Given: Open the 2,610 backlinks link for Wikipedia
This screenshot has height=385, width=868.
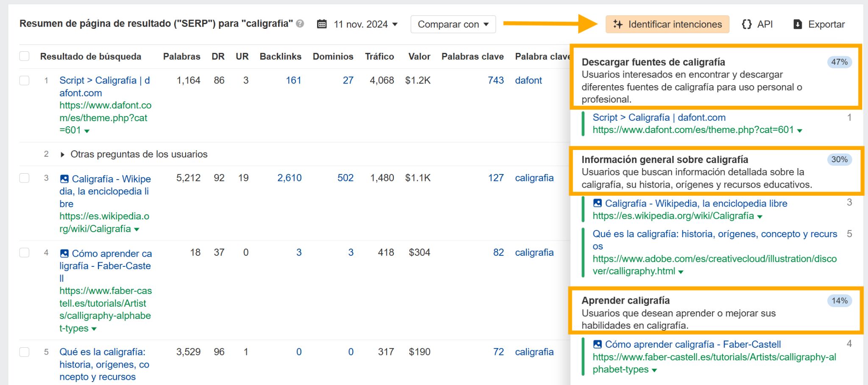Looking at the screenshot, I should [289, 178].
